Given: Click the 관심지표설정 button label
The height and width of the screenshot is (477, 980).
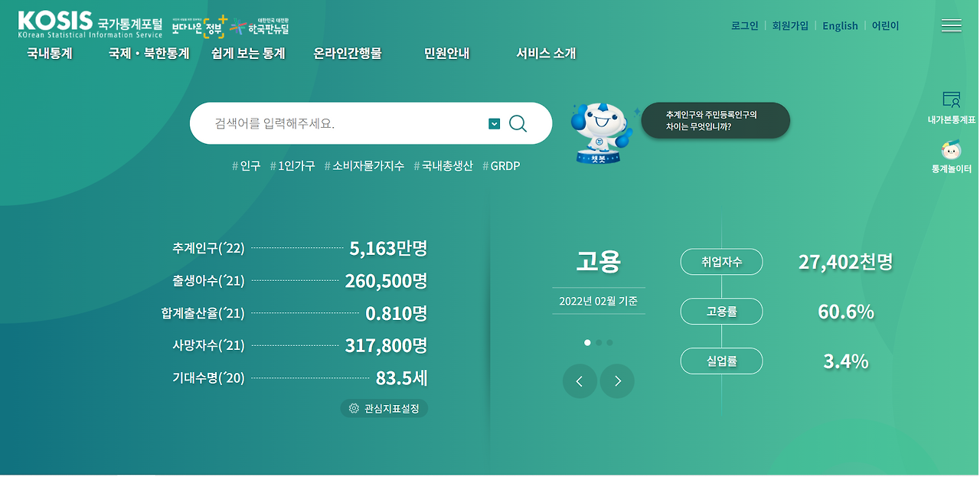Looking at the screenshot, I should click(x=392, y=409).
